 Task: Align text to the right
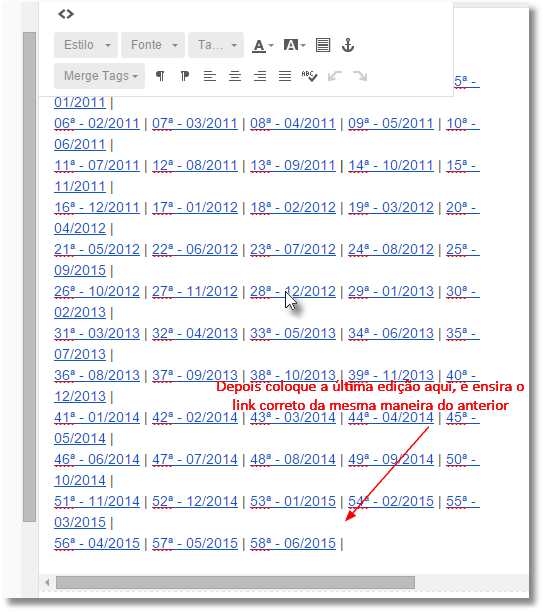coord(260,76)
